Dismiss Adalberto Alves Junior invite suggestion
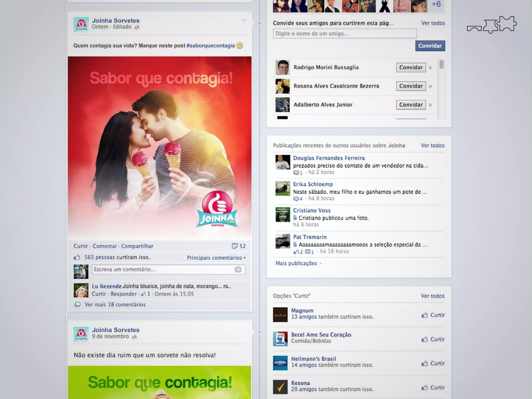Screen dimensions: 532x399 [430, 105]
